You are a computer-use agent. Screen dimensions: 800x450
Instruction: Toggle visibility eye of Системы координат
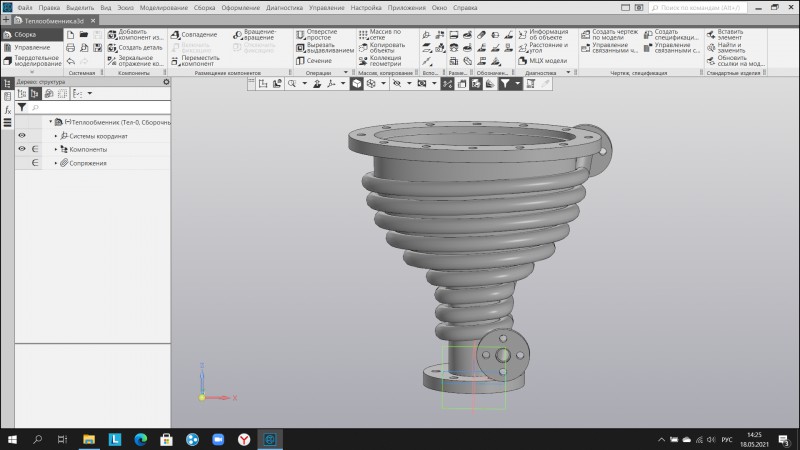pyautogui.click(x=22, y=136)
